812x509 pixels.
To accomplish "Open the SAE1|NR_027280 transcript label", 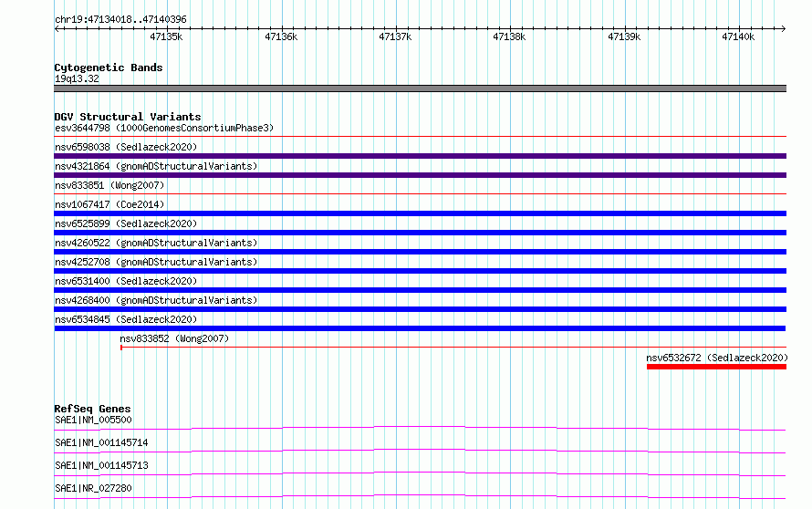I will point(93,488).
